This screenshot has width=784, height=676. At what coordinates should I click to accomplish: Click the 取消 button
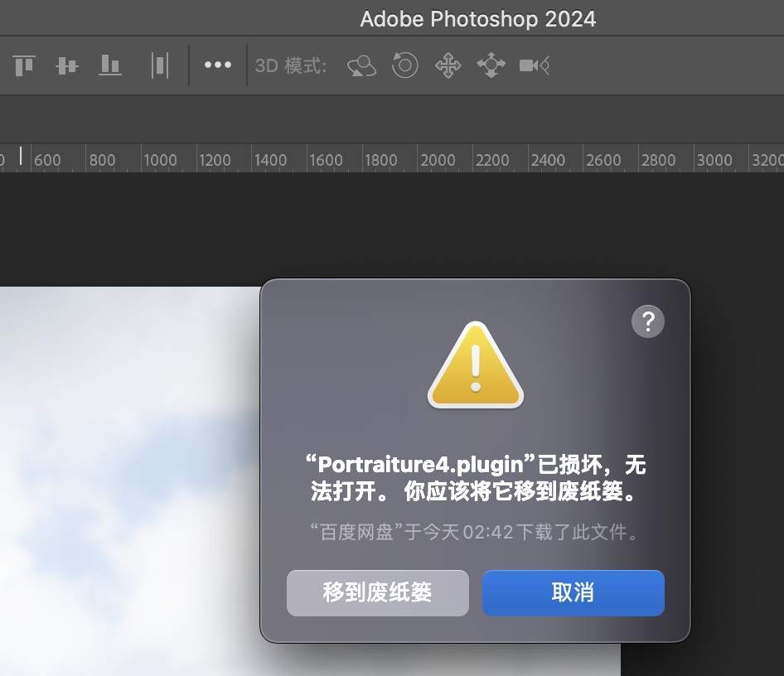tap(573, 592)
